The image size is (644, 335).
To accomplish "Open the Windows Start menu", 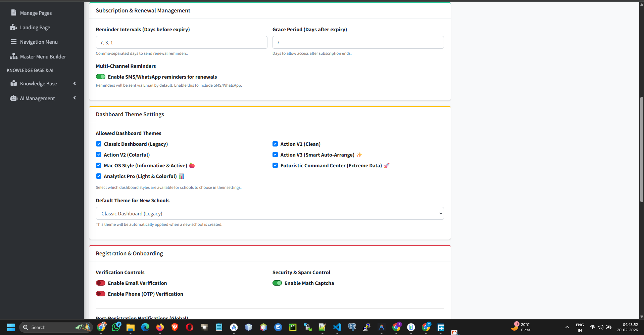I will (x=10, y=327).
